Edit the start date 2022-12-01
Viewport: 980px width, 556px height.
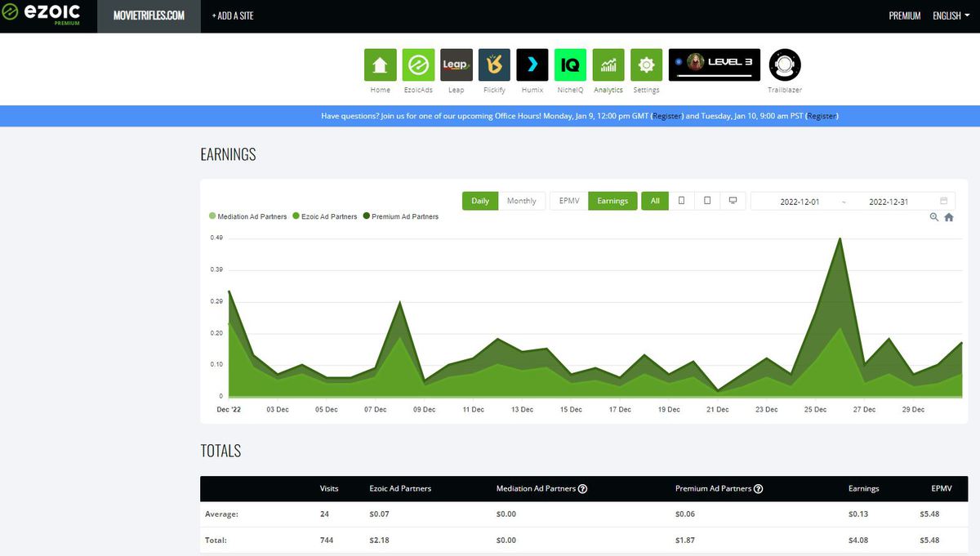tap(800, 201)
